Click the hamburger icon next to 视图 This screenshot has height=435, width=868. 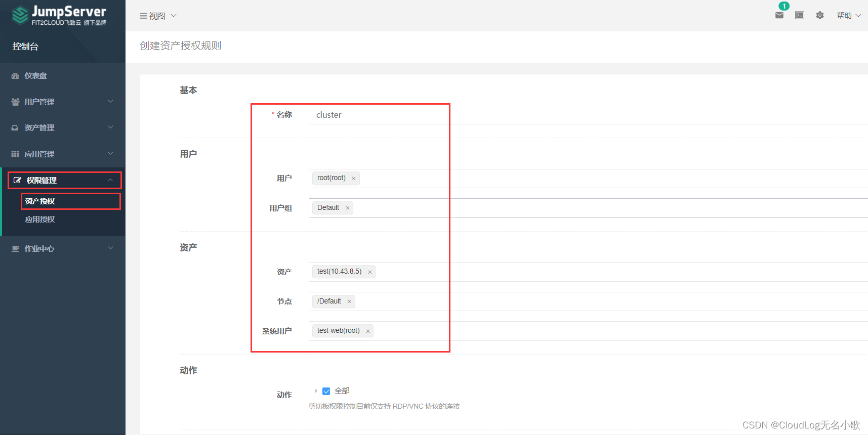143,16
